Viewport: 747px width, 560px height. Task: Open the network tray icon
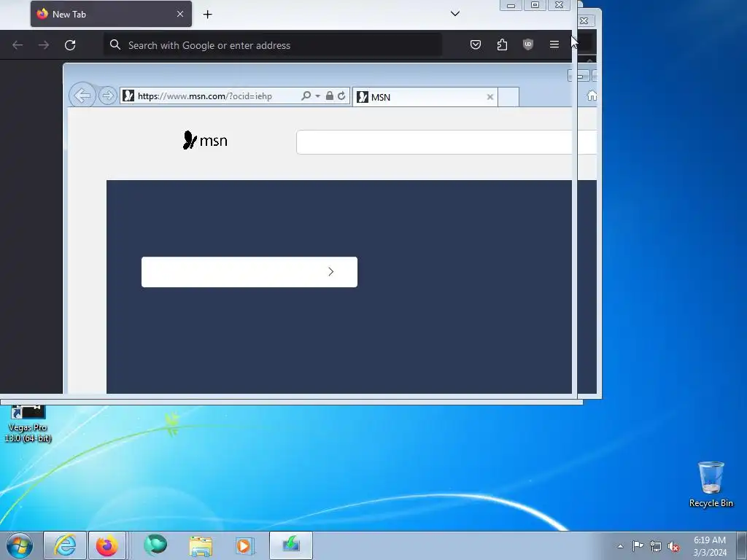[x=656, y=546]
